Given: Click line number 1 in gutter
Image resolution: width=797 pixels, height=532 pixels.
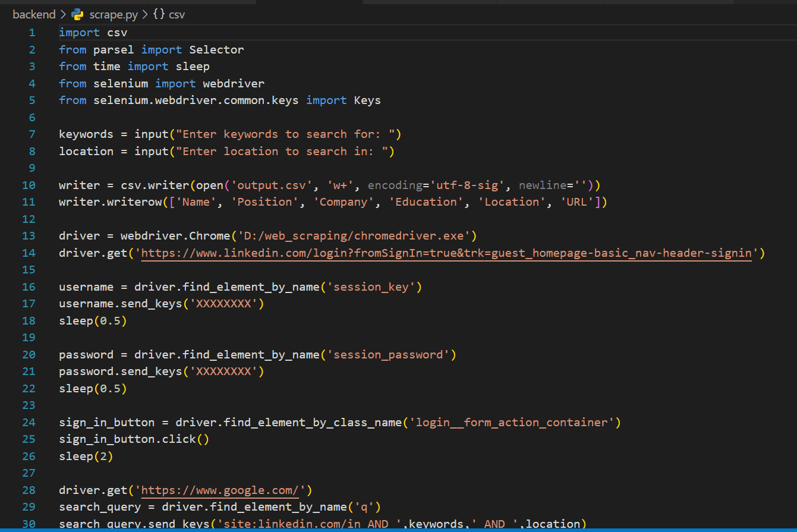Looking at the screenshot, I should 32,32.
